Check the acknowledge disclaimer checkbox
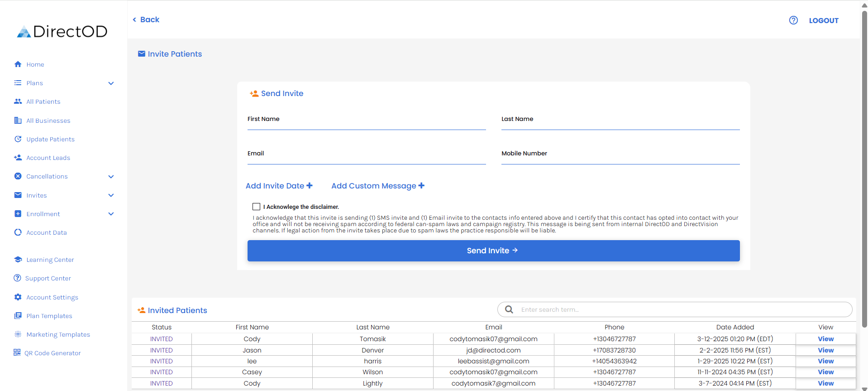 click(x=257, y=207)
